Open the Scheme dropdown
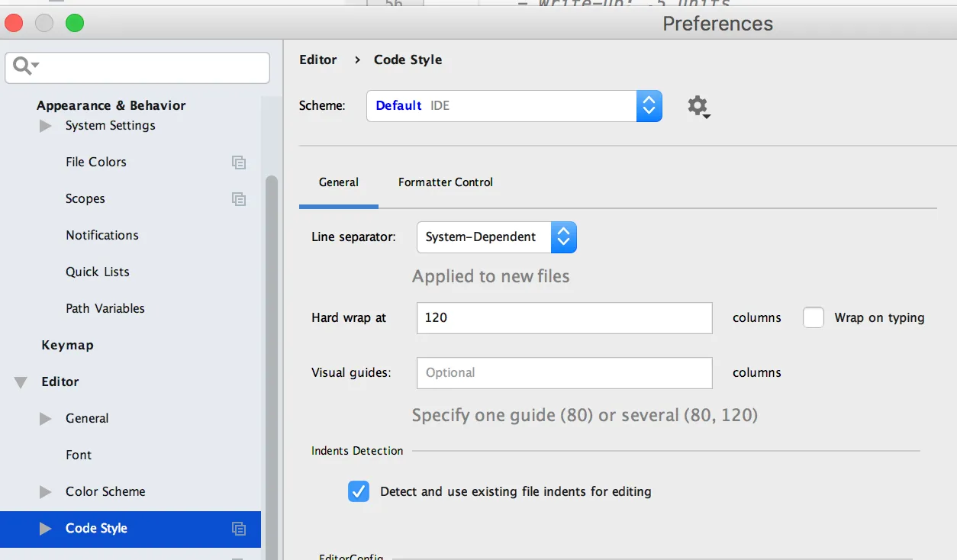 (648, 106)
